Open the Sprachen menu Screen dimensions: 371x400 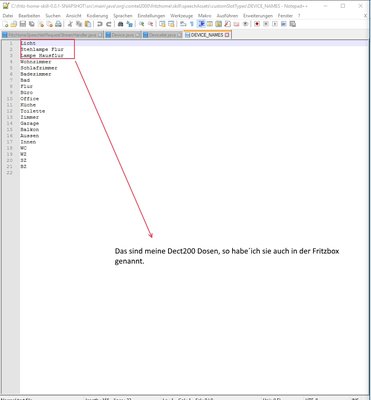[x=123, y=16]
